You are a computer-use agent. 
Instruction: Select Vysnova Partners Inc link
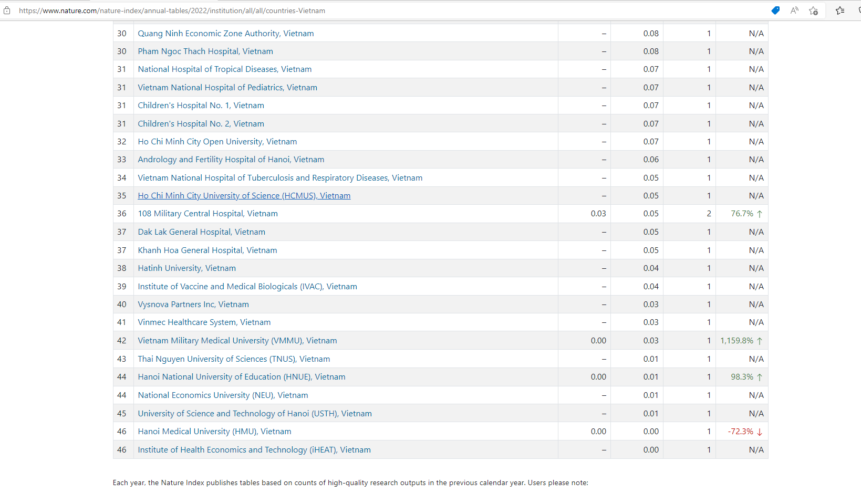[193, 304]
